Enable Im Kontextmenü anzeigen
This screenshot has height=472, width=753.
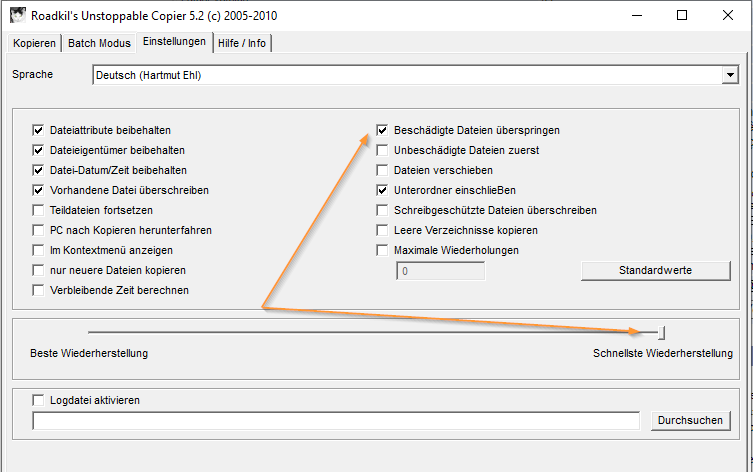[x=38, y=250]
